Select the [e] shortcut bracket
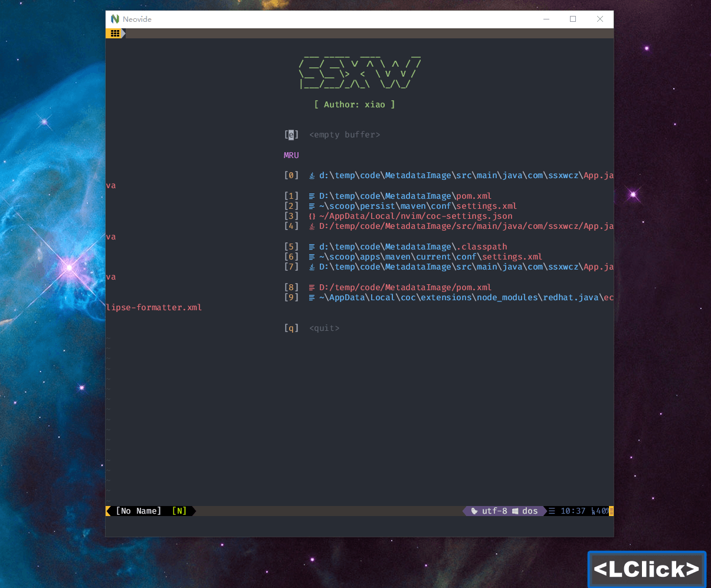The width and height of the screenshot is (711, 588). pos(291,135)
